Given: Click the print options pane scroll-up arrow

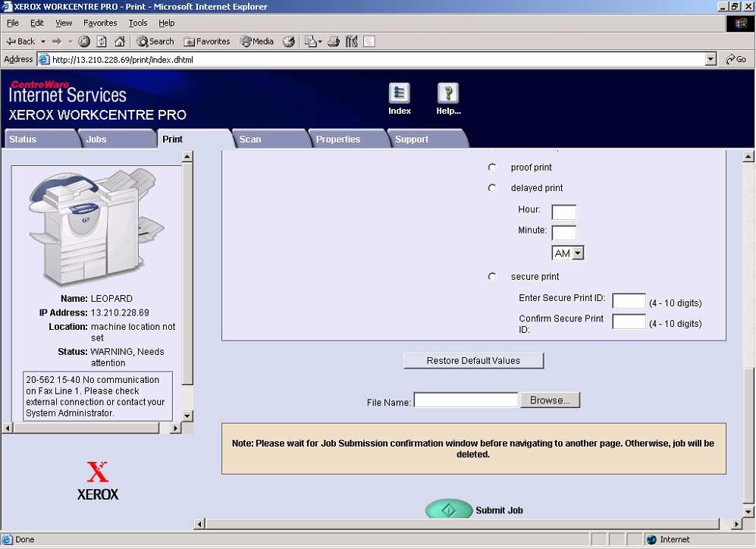Looking at the screenshot, I should coord(748,156).
